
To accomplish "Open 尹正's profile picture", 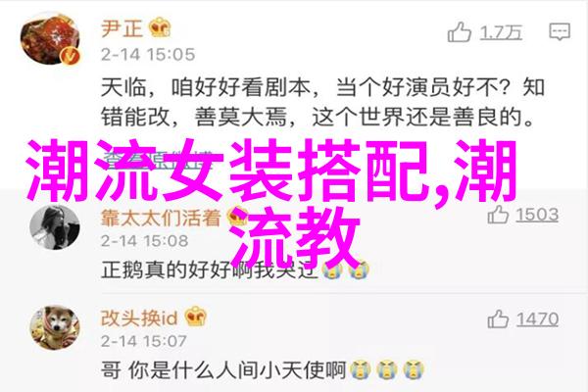I will (x=50, y=39).
